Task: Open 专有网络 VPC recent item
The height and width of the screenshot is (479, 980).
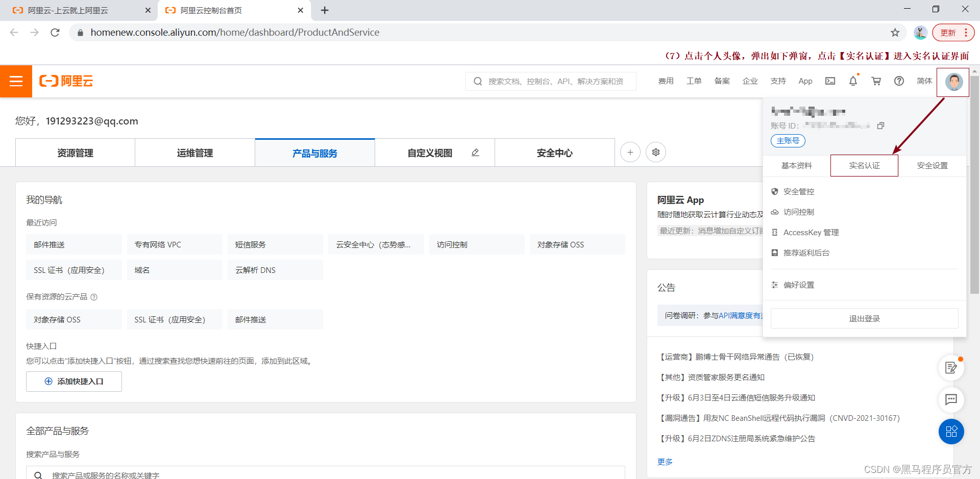Action: pos(175,244)
